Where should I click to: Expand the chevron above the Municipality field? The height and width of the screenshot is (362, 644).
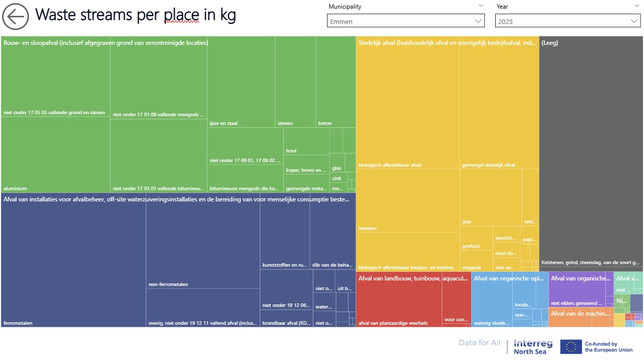[481, 6]
